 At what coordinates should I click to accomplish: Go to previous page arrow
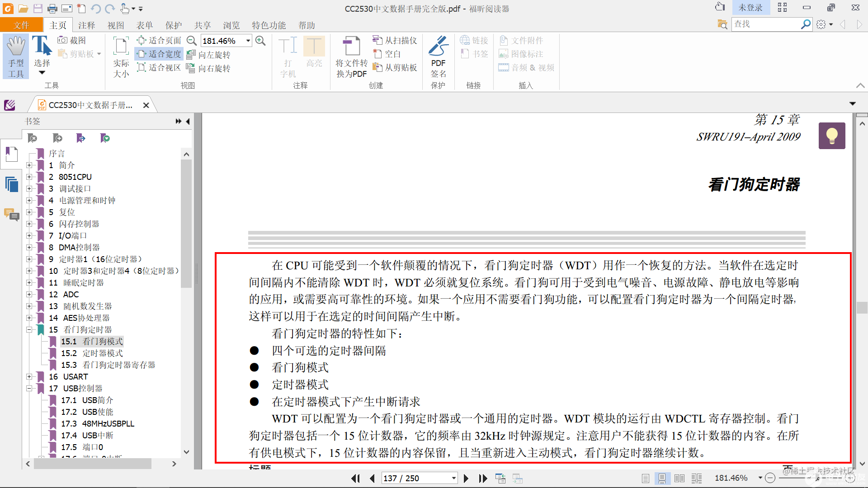click(x=372, y=478)
